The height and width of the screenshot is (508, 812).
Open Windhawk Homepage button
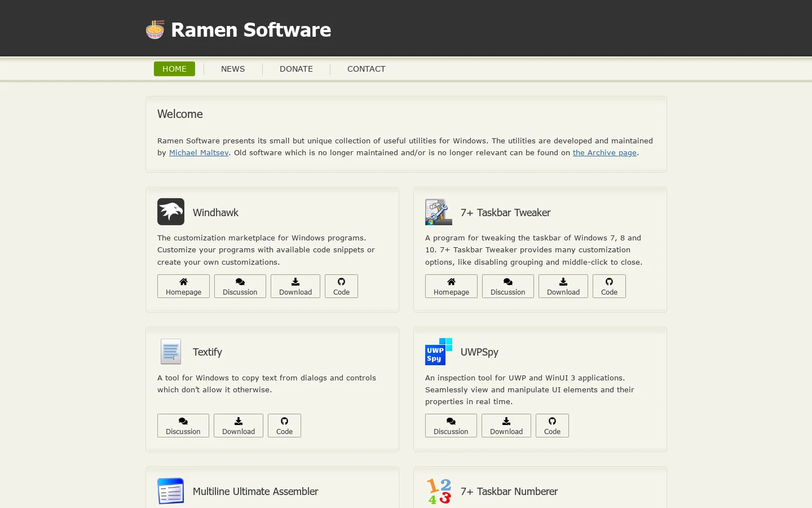[x=183, y=286]
